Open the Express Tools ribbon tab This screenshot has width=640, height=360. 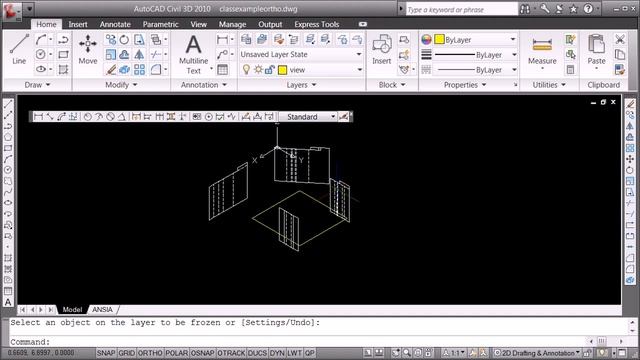[317, 24]
